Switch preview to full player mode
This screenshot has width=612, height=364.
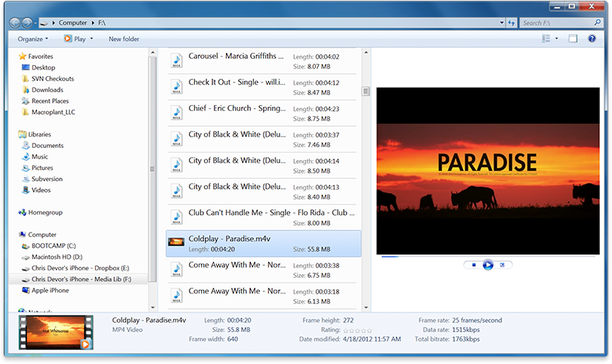502,265
